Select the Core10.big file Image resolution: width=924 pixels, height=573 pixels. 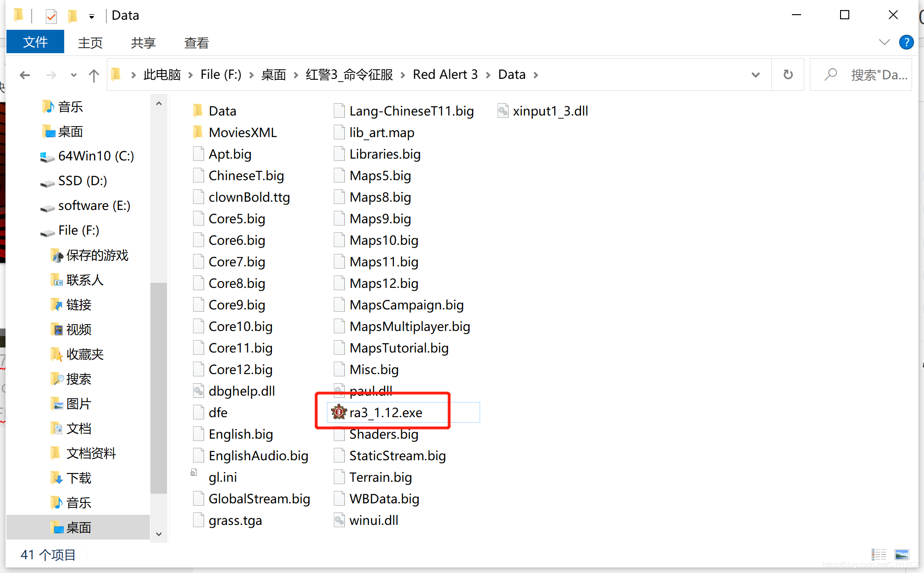pos(233,326)
